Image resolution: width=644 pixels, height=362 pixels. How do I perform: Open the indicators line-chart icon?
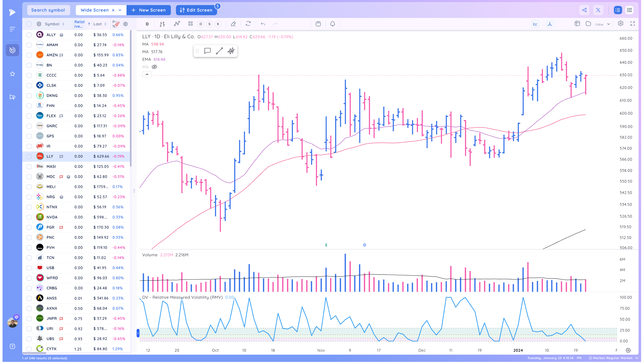tap(177, 24)
